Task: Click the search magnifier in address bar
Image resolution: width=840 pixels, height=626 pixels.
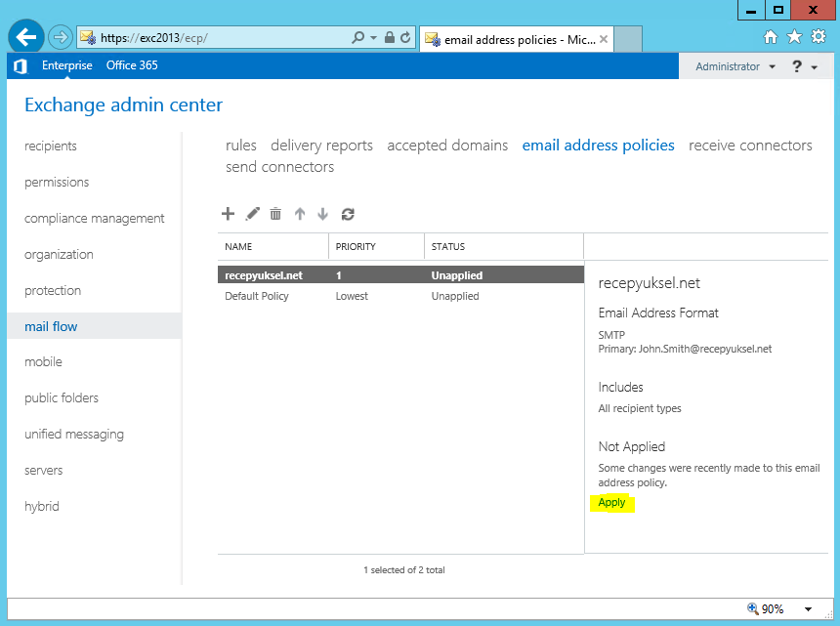Action: pyautogui.click(x=357, y=37)
